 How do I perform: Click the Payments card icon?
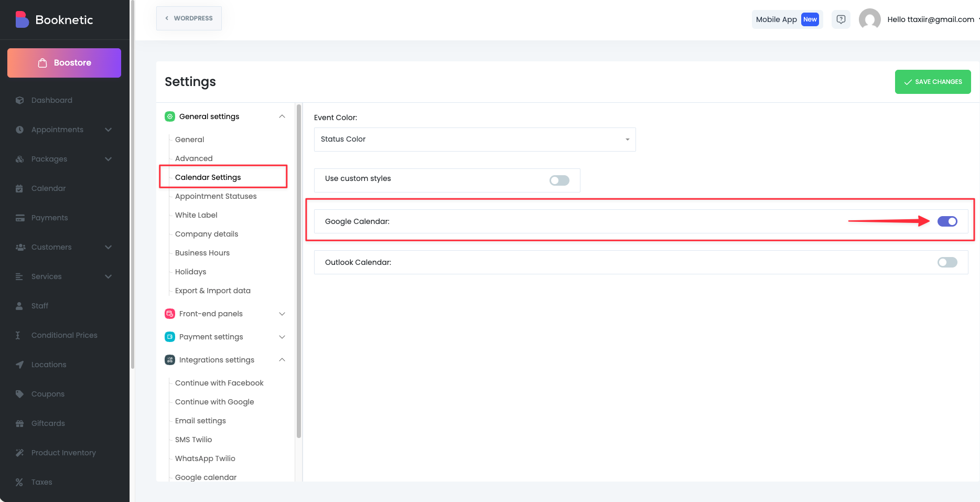tap(20, 218)
